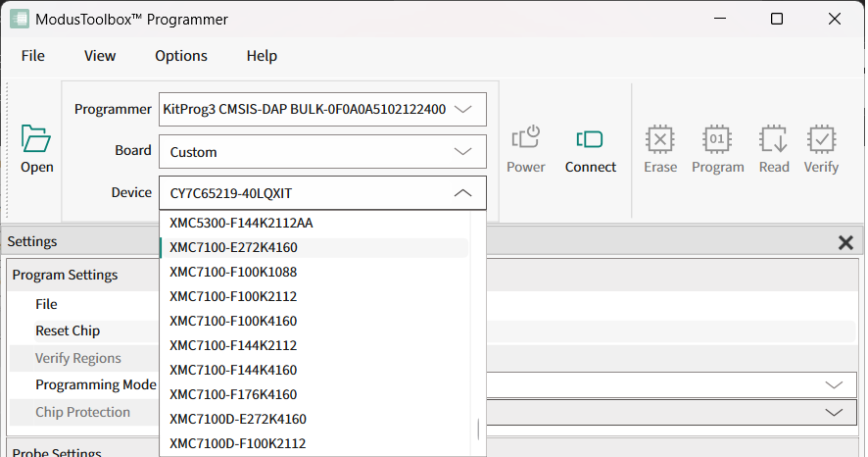This screenshot has width=868, height=457.
Task: Select XMC7100-E272K4160 from device list
Action: point(233,247)
